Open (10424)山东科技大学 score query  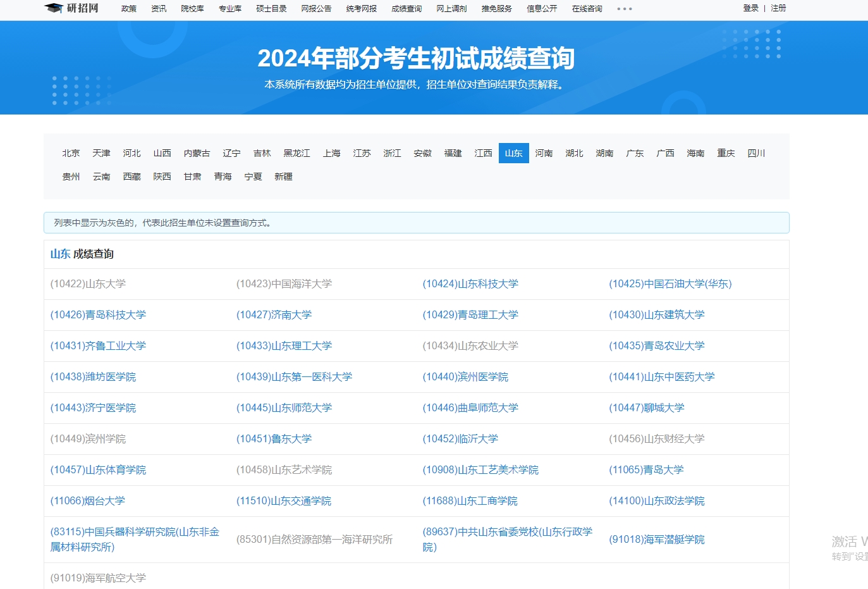470,284
